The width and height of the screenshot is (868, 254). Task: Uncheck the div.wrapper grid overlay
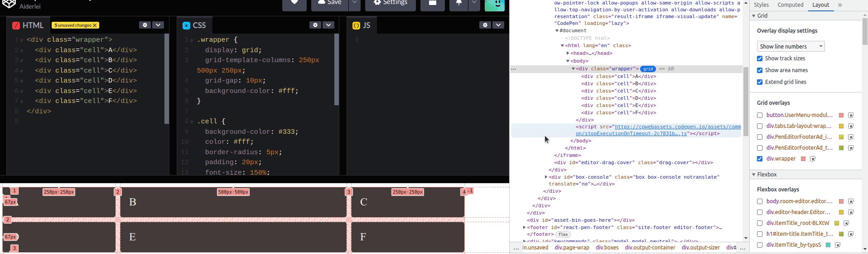(x=760, y=159)
